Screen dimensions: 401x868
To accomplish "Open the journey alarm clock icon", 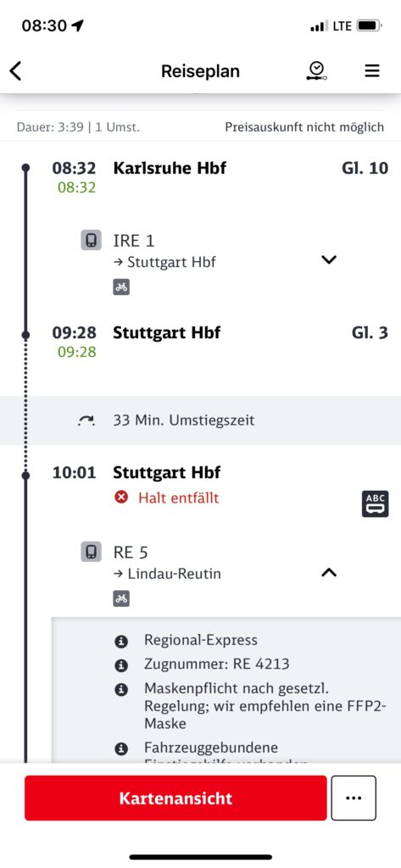I will click(316, 71).
